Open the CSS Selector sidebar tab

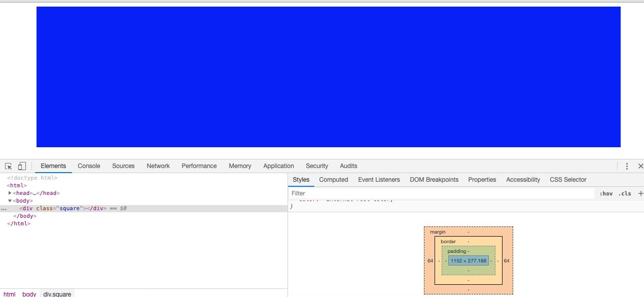[568, 180]
